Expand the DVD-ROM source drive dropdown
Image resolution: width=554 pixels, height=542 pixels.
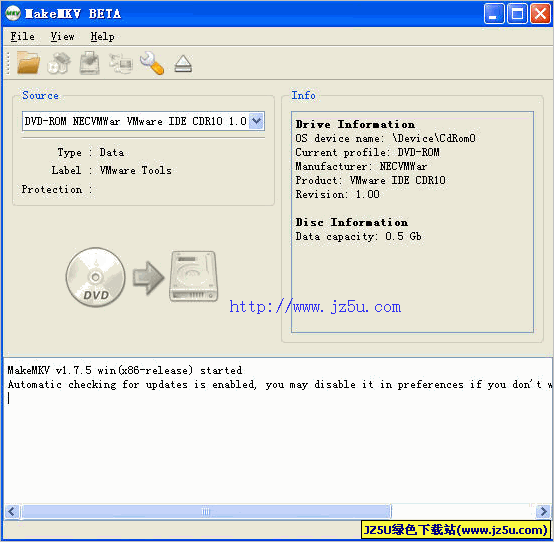tap(257, 121)
